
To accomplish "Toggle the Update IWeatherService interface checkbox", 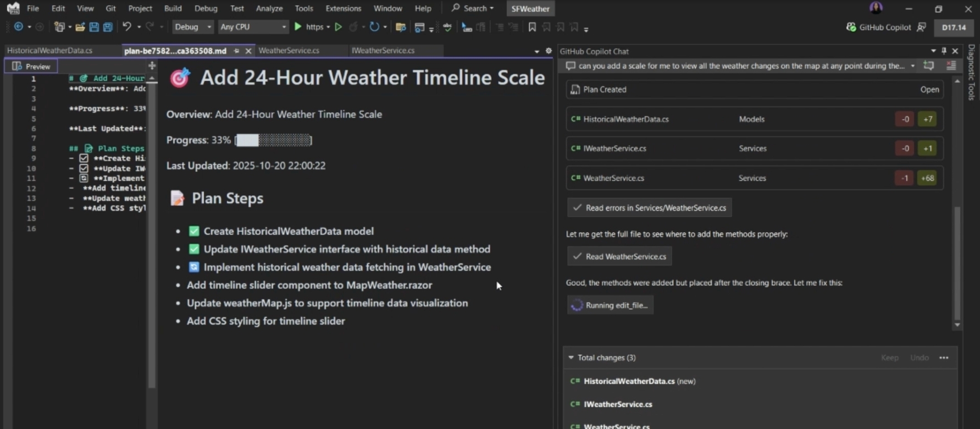I will pyautogui.click(x=194, y=249).
